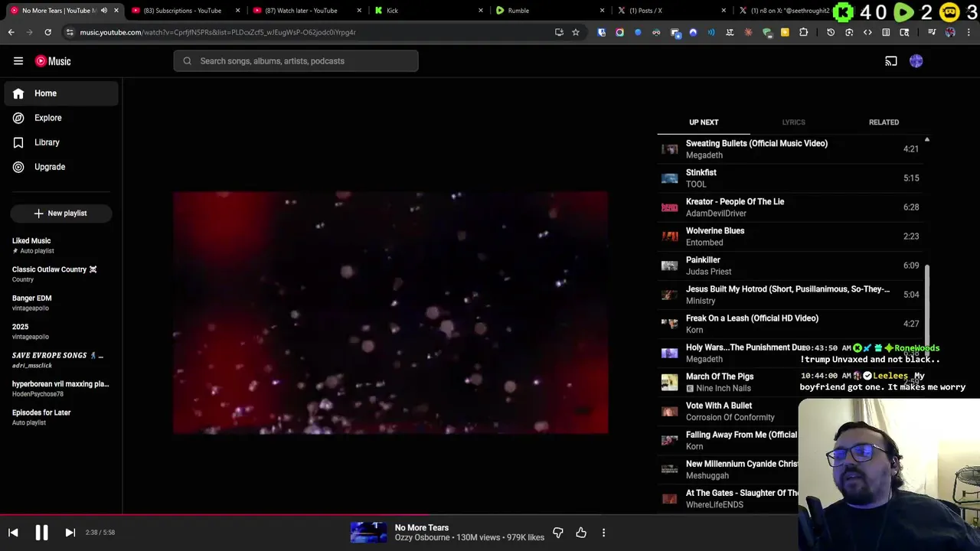Go to Home in sidebar
Viewport: 980px width, 551px height.
point(61,93)
